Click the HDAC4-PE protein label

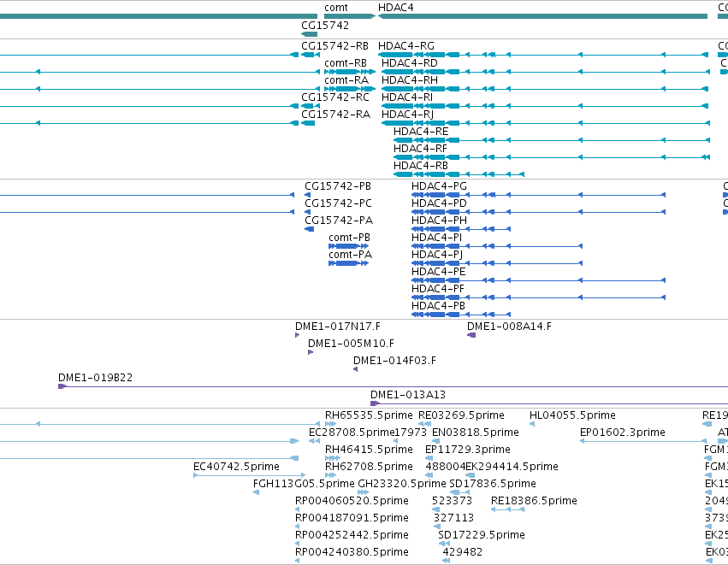(x=439, y=273)
